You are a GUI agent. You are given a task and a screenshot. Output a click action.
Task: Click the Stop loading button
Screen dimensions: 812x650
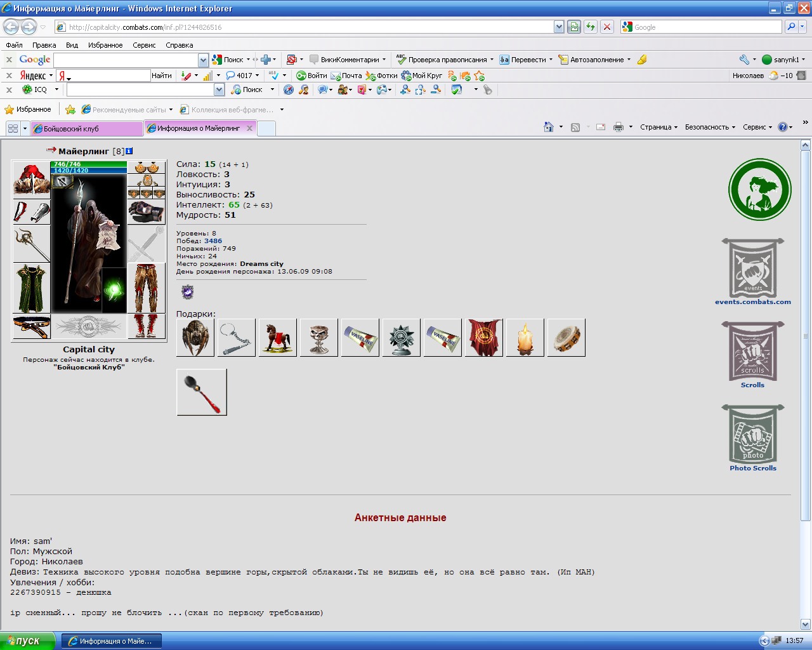point(607,27)
